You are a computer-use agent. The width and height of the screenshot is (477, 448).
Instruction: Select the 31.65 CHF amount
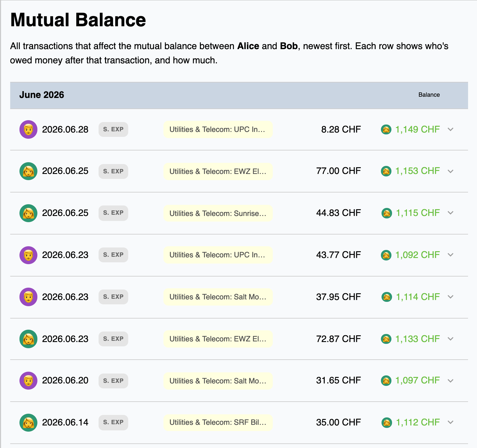pos(339,380)
